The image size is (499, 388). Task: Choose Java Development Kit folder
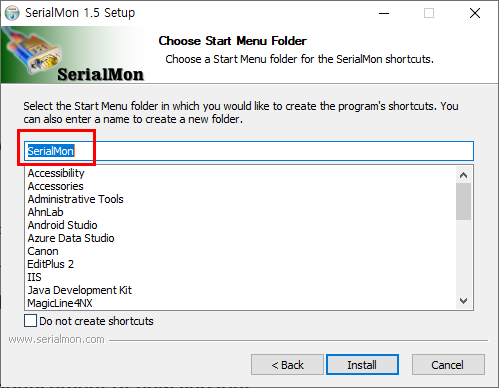tap(80, 290)
